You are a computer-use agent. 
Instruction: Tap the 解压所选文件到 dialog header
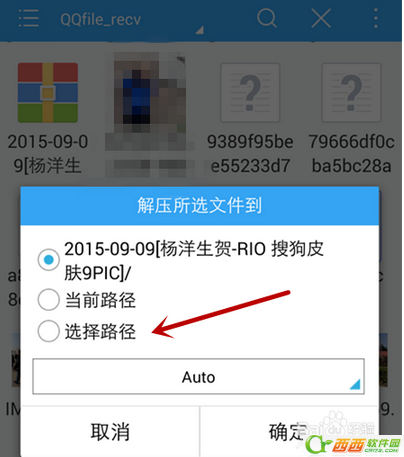(x=199, y=206)
